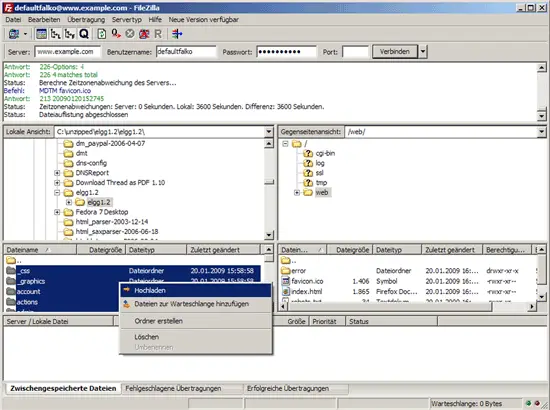The width and height of the screenshot is (550, 410).
Task: Expand remote web folder
Action: coord(297,193)
